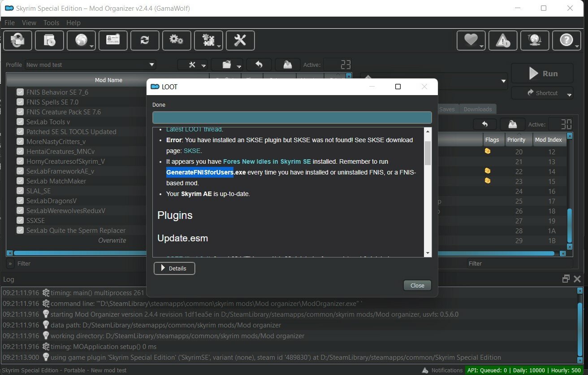Toggle the SLAL_SE mod checkbox
The image size is (588, 375).
click(x=20, y=191)
